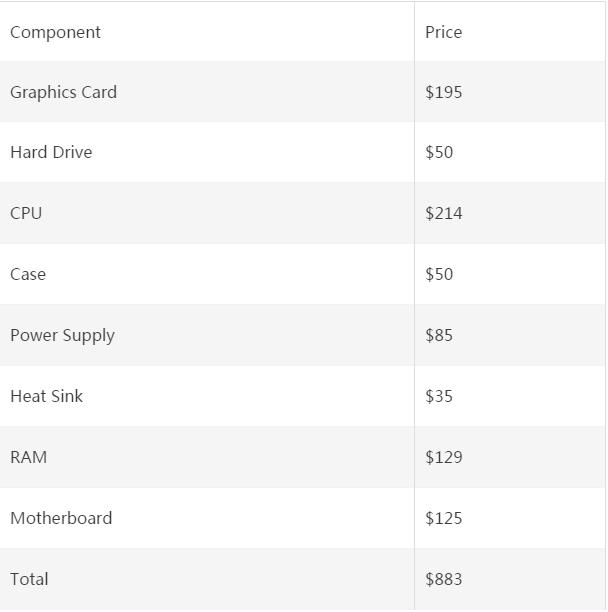Click the $883 total price cell

[444, 579]
